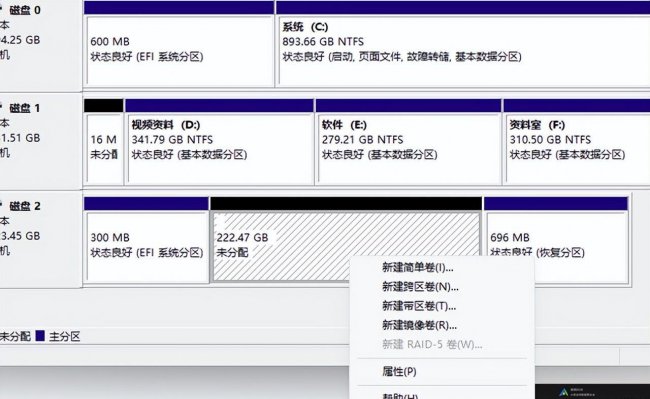Viewport: 650px width, 399px height.
Task: Select the 视频资料 (D:) partition
Action: [219, 141]
